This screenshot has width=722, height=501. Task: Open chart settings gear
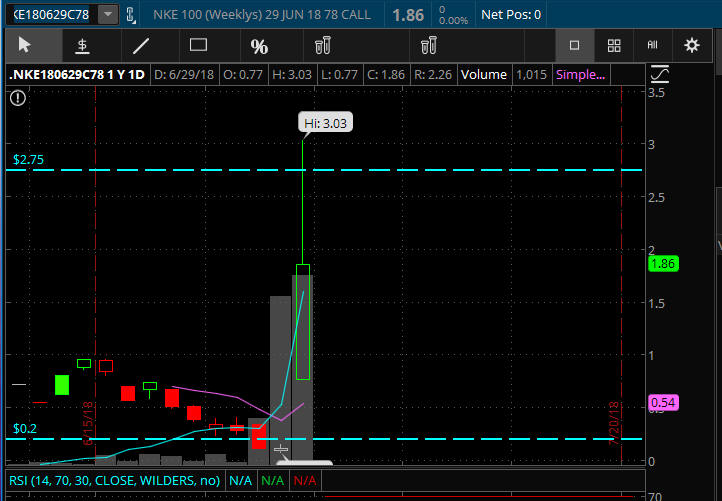coord(691,45)
